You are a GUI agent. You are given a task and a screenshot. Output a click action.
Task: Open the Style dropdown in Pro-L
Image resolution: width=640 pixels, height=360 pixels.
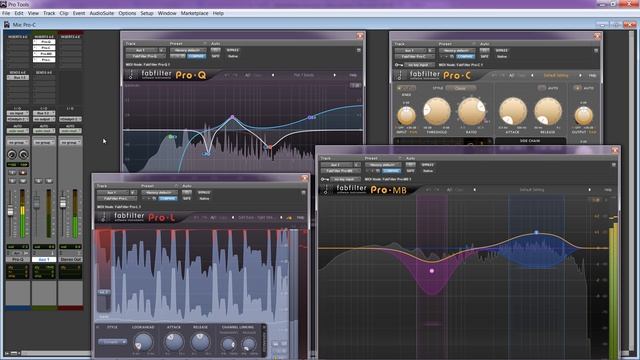click(112, 342)
